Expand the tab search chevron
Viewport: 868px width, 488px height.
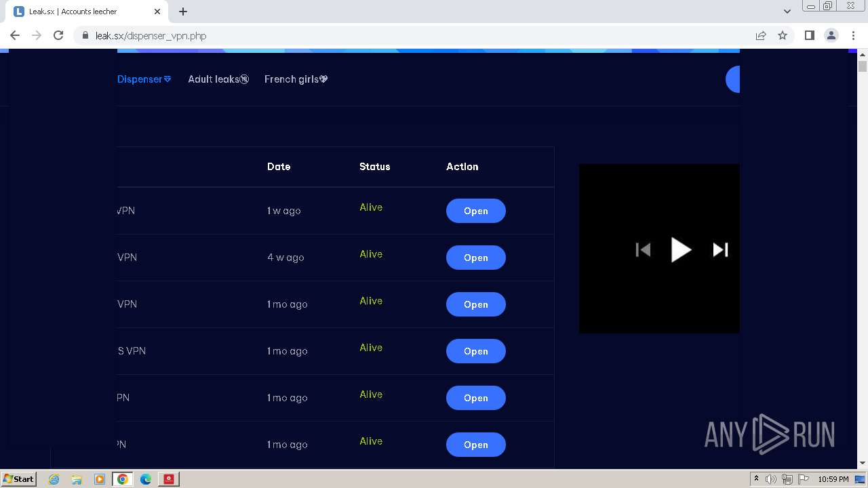787,12
